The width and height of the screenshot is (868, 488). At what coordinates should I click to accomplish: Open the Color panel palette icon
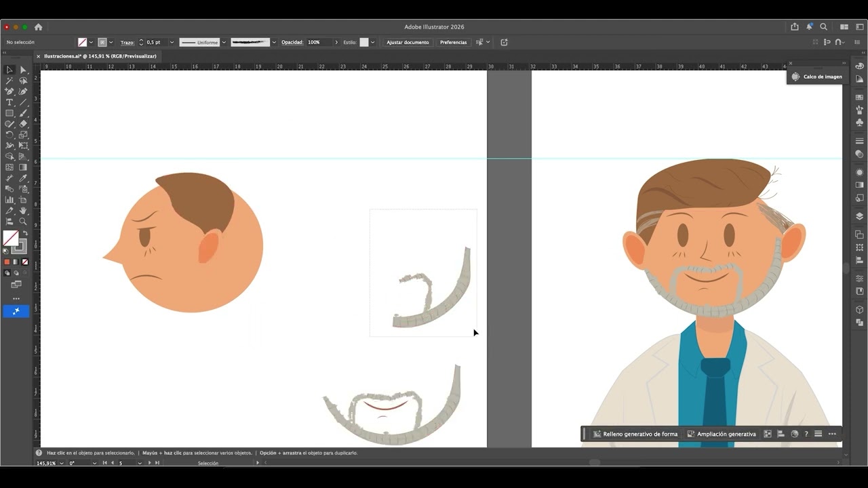pos(859,66)
